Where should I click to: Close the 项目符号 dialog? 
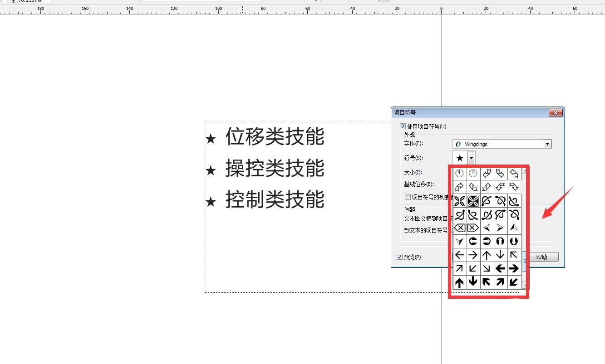pyautogui.click(x=556, y=112)
